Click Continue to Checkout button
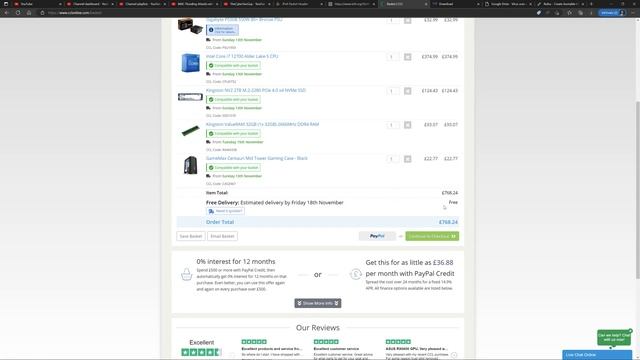 click(x=432, y=236)
